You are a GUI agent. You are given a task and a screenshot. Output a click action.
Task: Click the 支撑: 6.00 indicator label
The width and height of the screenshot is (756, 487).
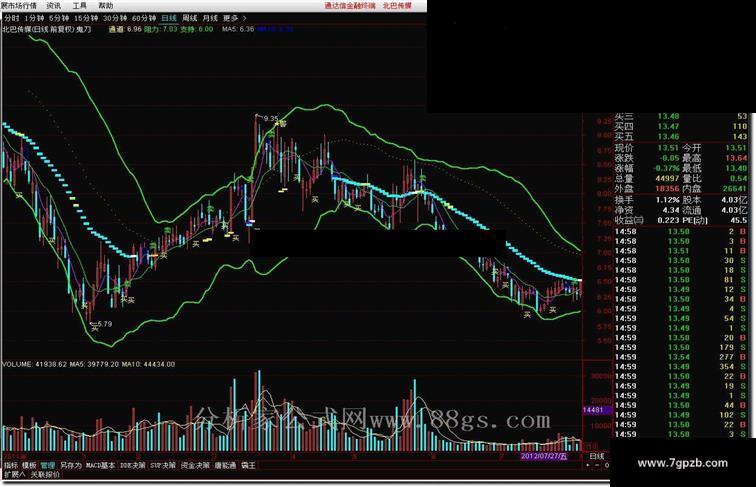tap(197, 29)
